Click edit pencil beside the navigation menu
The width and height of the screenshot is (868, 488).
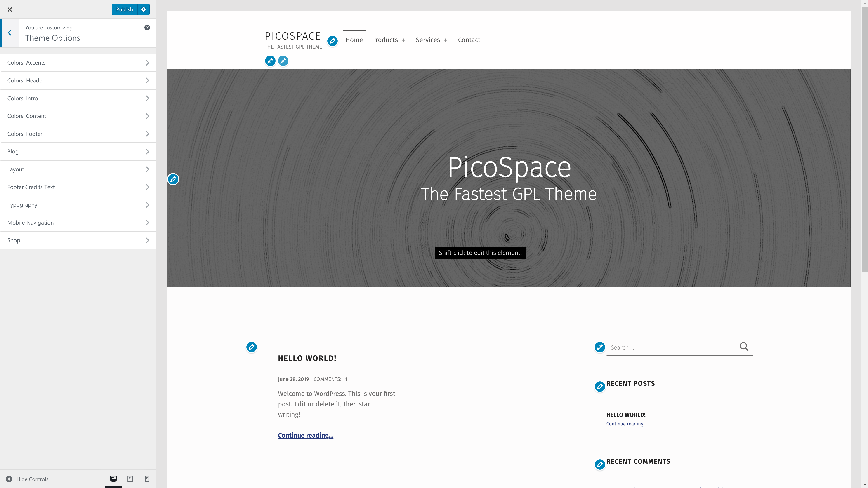pyautogui.click(x=332, y=41)
